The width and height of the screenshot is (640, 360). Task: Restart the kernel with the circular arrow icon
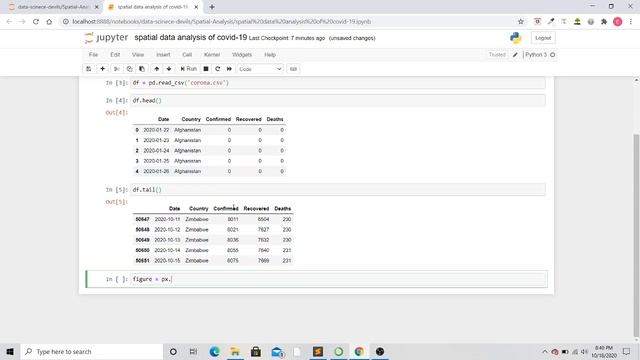(218, 69)
